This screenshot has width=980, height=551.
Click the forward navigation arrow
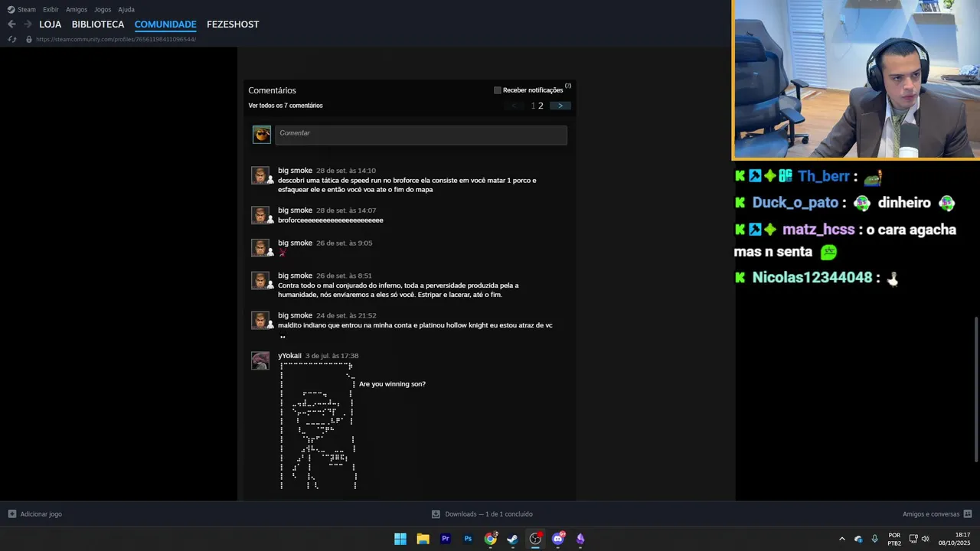pyautogui.click(x=28, y=24)
